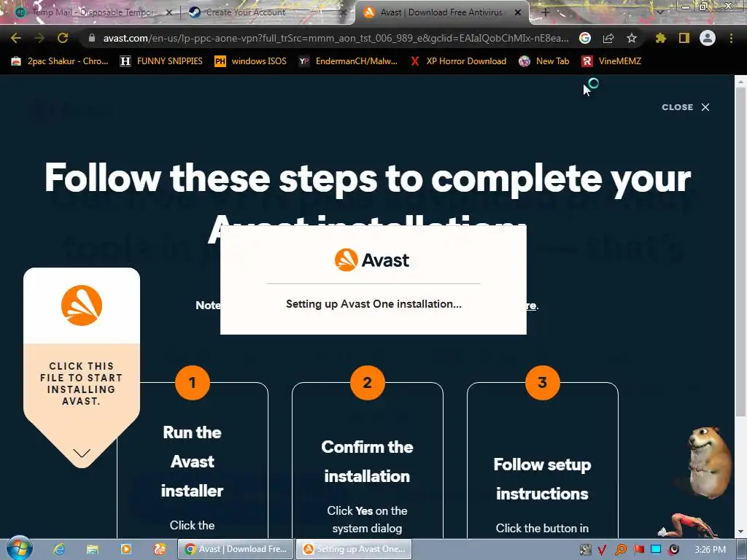Open 2pac Shakur bookmark
Screen dimensions: 747x560
60,61
